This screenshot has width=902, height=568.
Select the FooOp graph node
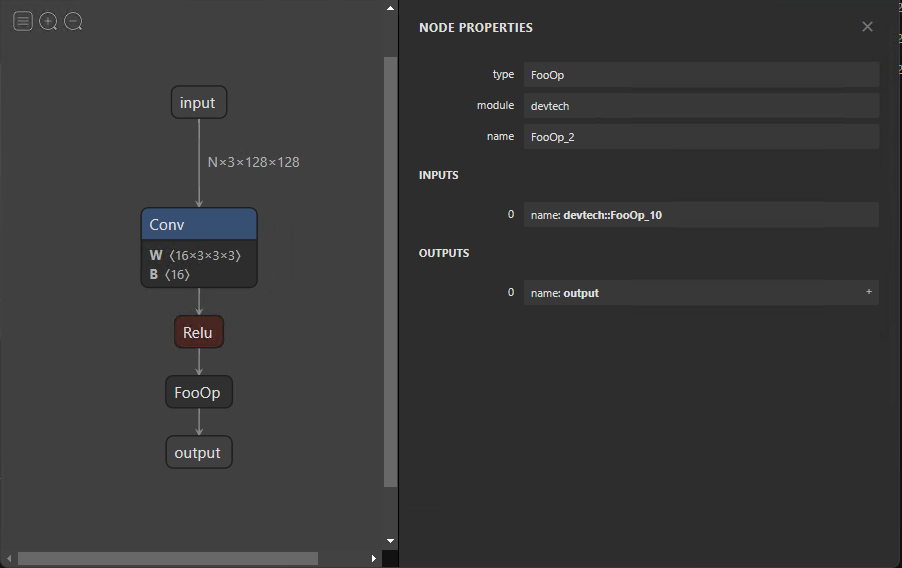click(x=198, y=392)
